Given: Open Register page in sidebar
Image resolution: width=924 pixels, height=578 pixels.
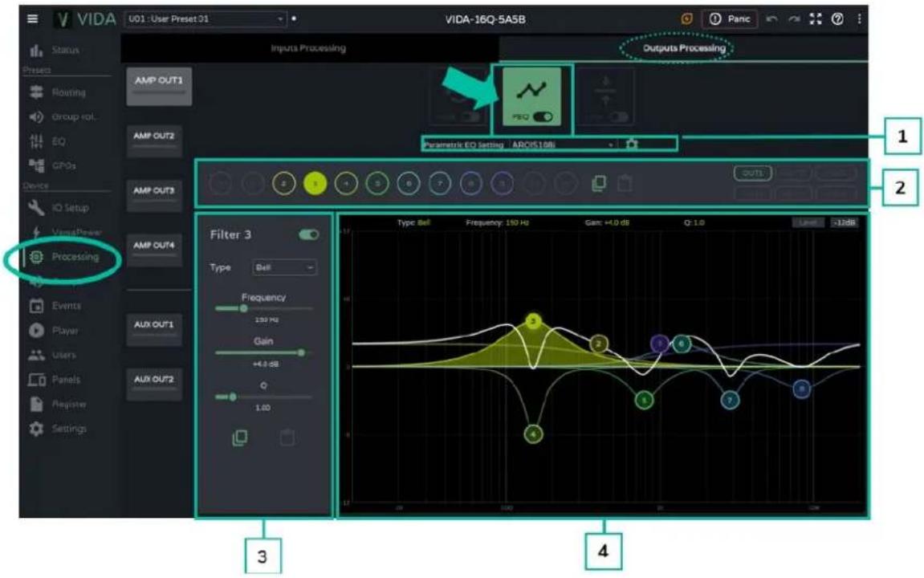Looking at the screenshot, I should pos(57,404).
